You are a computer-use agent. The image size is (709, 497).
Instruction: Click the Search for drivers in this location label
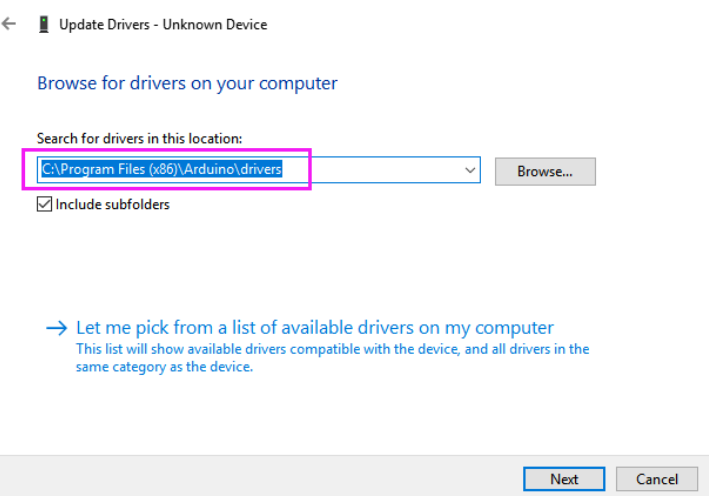[139, 138]
